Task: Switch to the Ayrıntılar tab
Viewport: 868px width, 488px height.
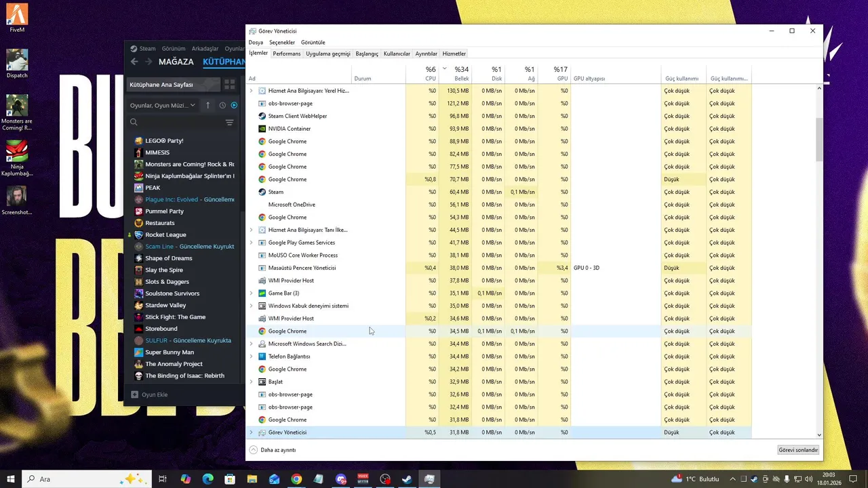Action: 427,54
